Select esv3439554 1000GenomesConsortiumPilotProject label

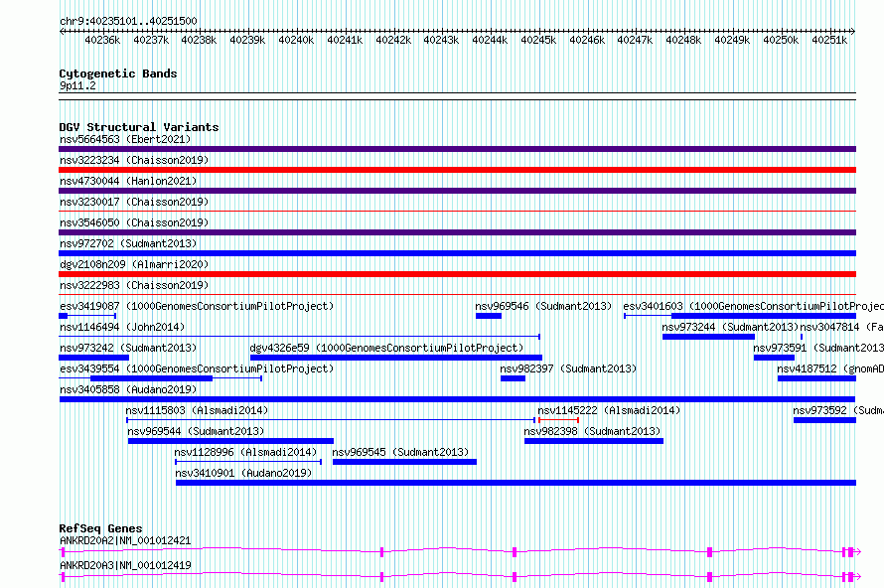click(197, 368)
